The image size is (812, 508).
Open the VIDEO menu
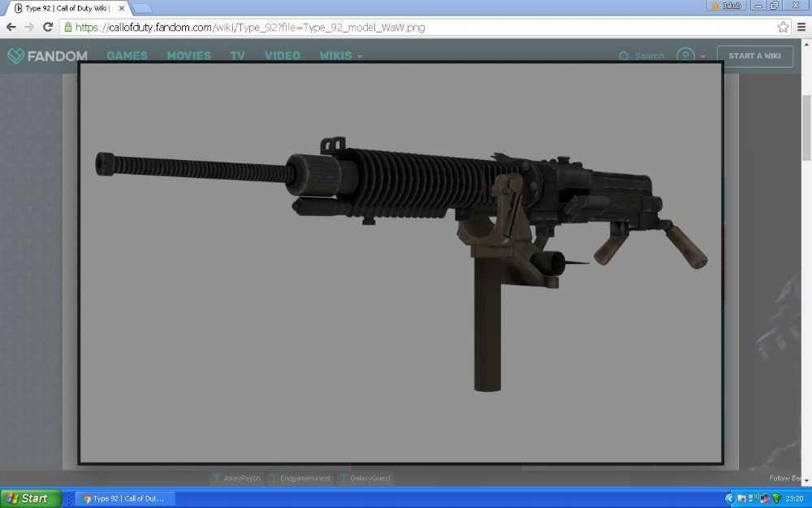tap(283, 55)
